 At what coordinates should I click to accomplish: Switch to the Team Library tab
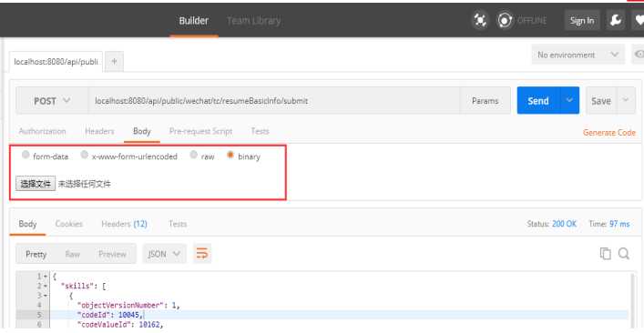[x=254, y=21]
